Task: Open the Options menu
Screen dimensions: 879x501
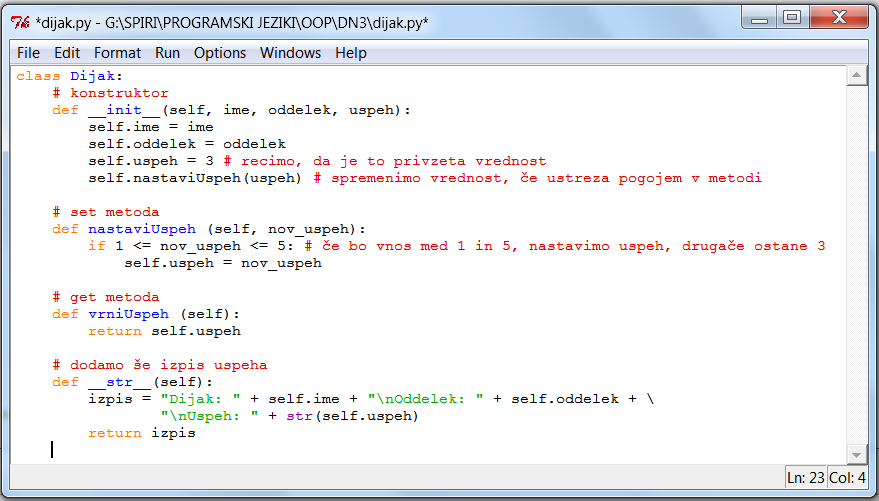Action: coord(219,53)
